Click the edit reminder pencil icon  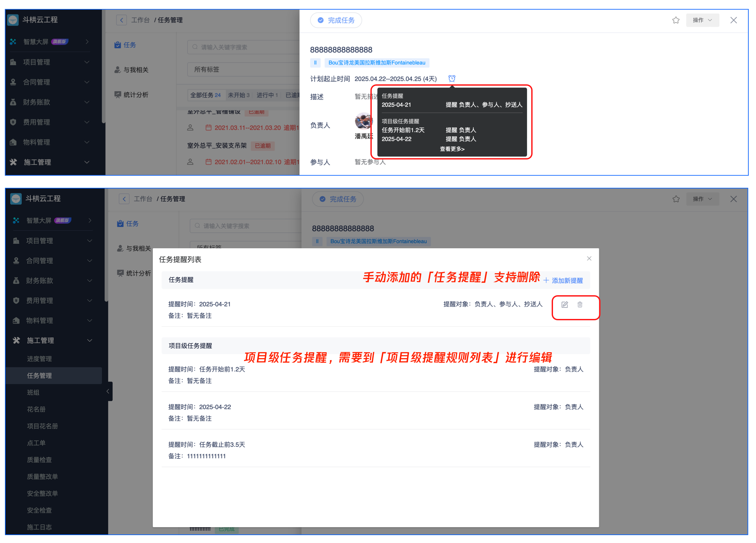click(564, 305)
